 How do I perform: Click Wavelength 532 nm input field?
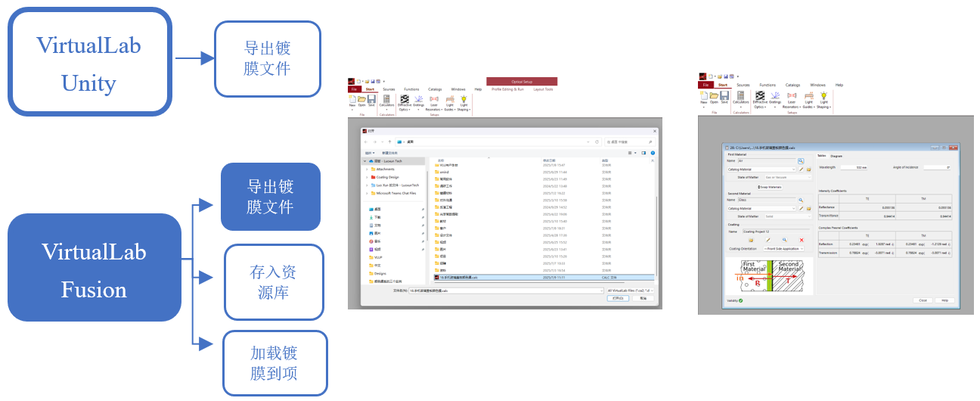tap(854, 167)
